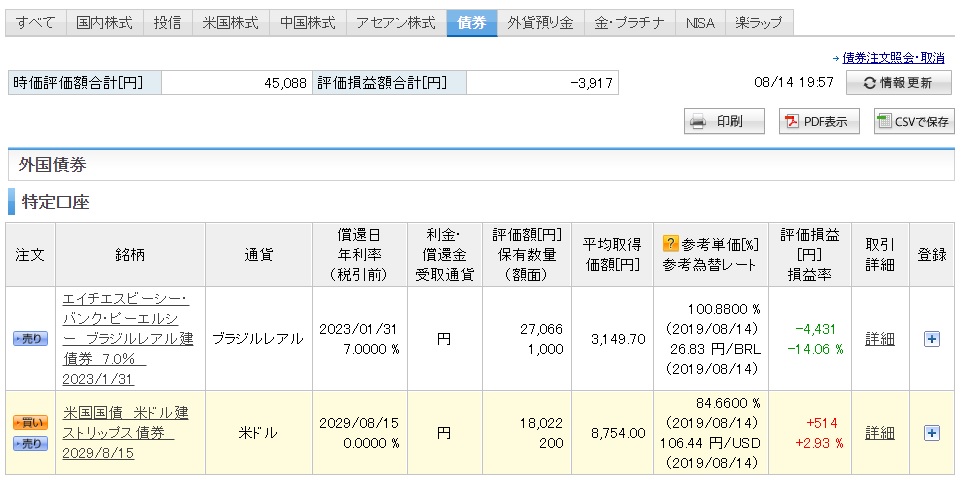Select the 債券 tab
The image size is (961, 484).
coord(472,23)
